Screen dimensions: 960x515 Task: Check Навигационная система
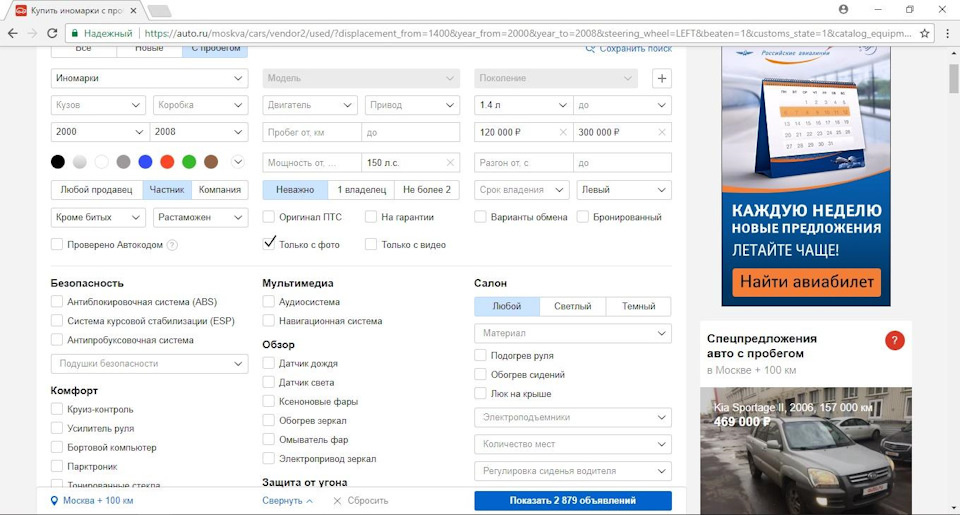click(268, 321)
